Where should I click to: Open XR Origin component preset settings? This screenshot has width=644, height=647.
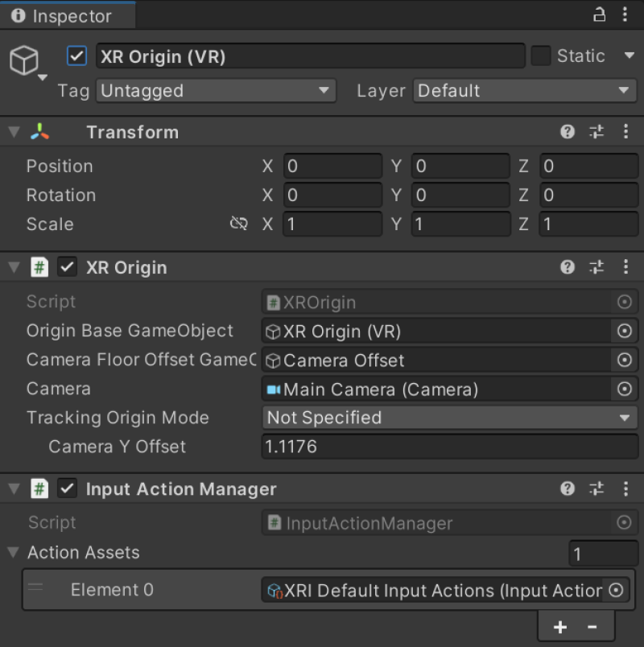(x=597, y=267)
